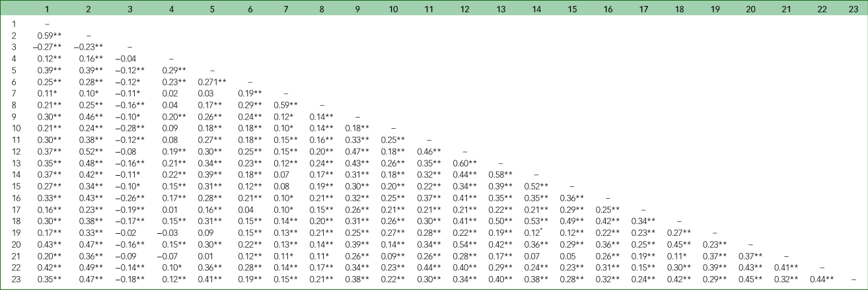Image resolution: width=868 pixels, height=290 pixels.
Task: Click column header 1
Action: point(48,8)
